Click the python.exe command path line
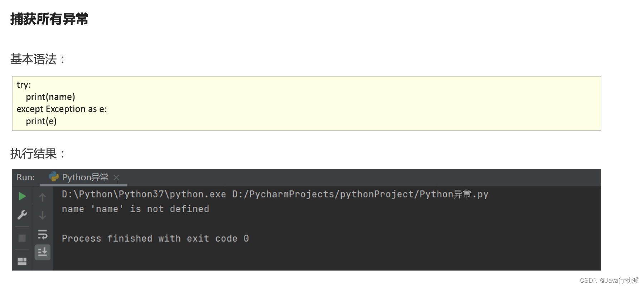Viewport: 644px width, 287px height. point(275,194)
